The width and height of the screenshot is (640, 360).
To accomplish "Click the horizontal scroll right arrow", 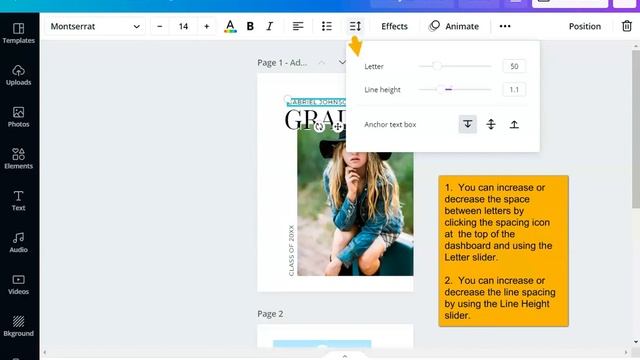I will pyautogui.click(x=626, y=352).
